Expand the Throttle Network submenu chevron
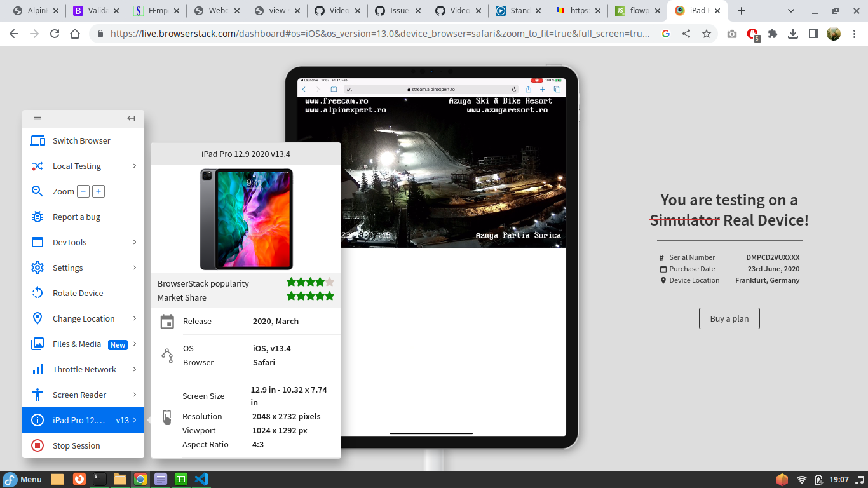Screen dimensions: 868x488 pos(135,369)
